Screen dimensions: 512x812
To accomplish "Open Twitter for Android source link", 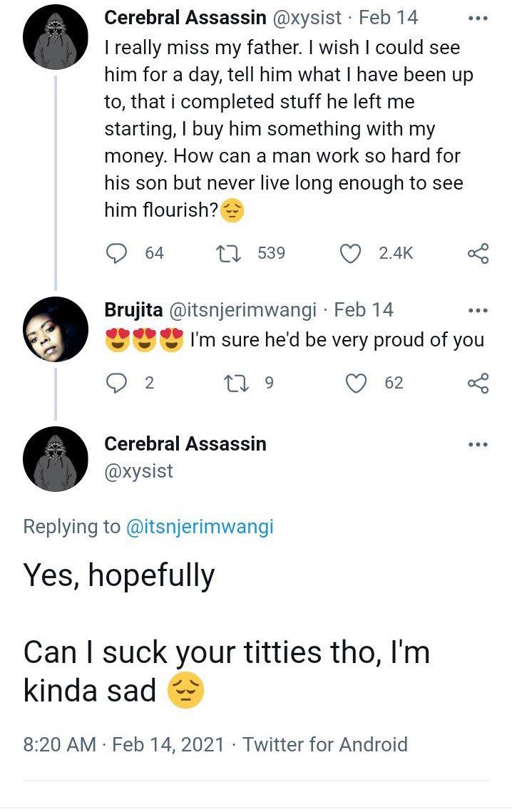I will [325, 745].
